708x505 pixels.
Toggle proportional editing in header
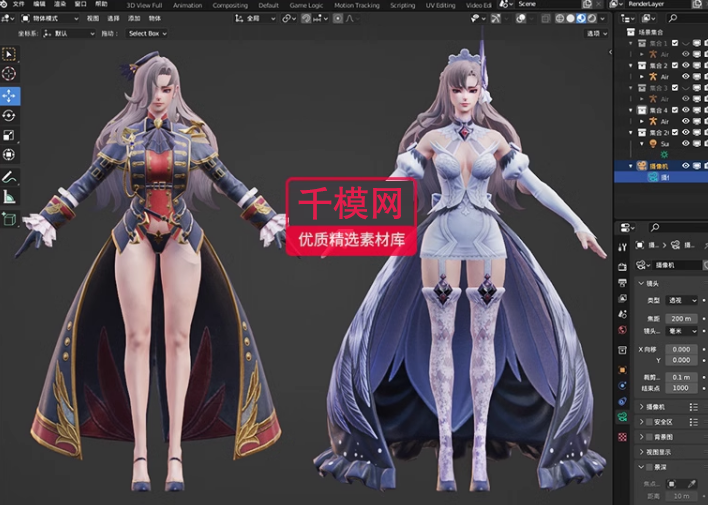click(338, 19)
